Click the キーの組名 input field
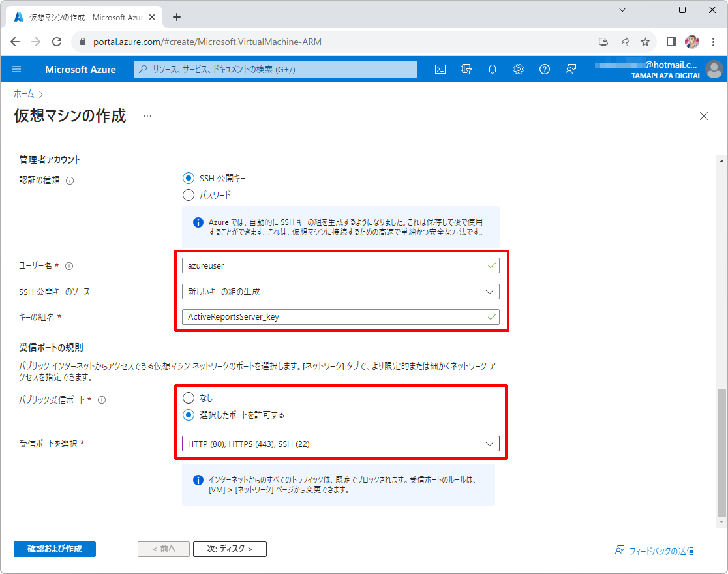The height and width of the screenshot is (574, 728). (x=341, y=317)
